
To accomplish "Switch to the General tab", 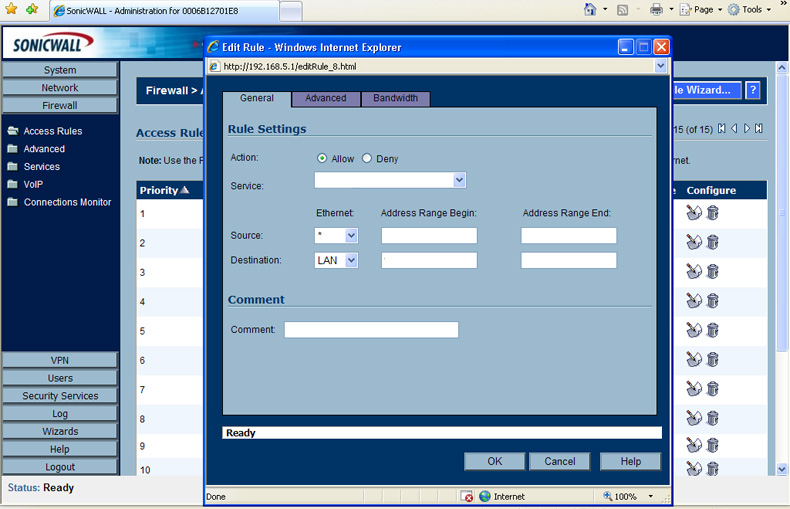I will pyautogui.click(x=257, y=98).
